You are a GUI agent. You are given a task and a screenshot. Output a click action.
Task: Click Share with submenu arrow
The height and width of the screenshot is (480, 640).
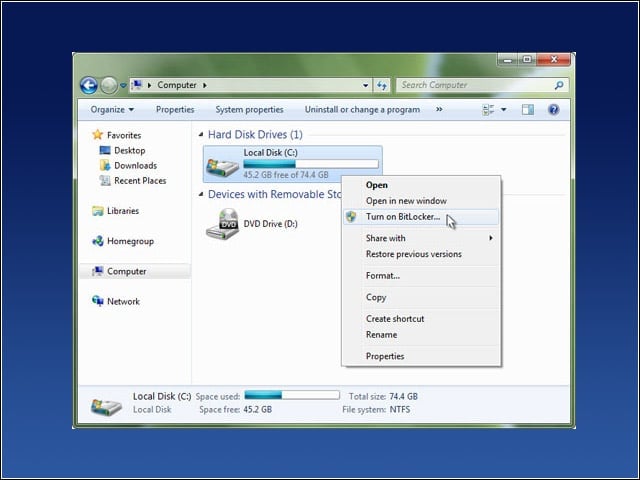point(491,238)
